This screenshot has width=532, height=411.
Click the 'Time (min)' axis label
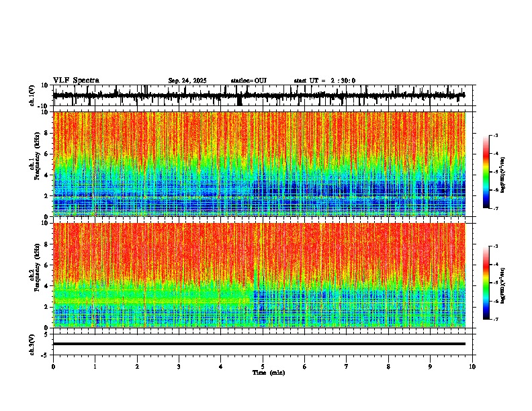click(269, 373)
